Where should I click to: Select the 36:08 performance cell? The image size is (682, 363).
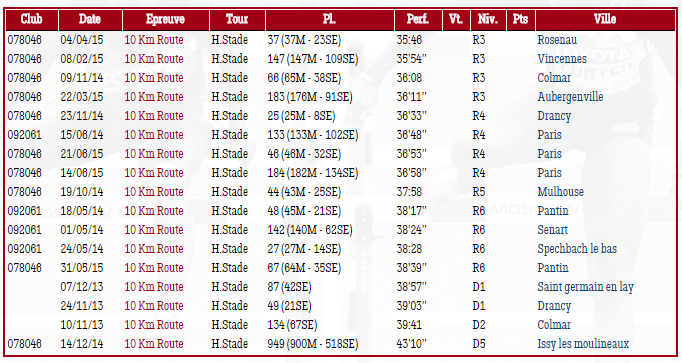(x=409, y=78)
